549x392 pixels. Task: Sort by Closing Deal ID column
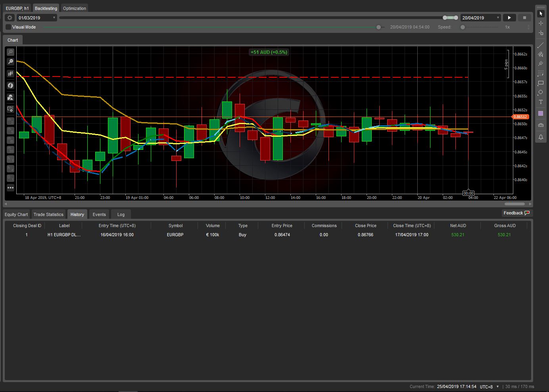pos(27,226)
